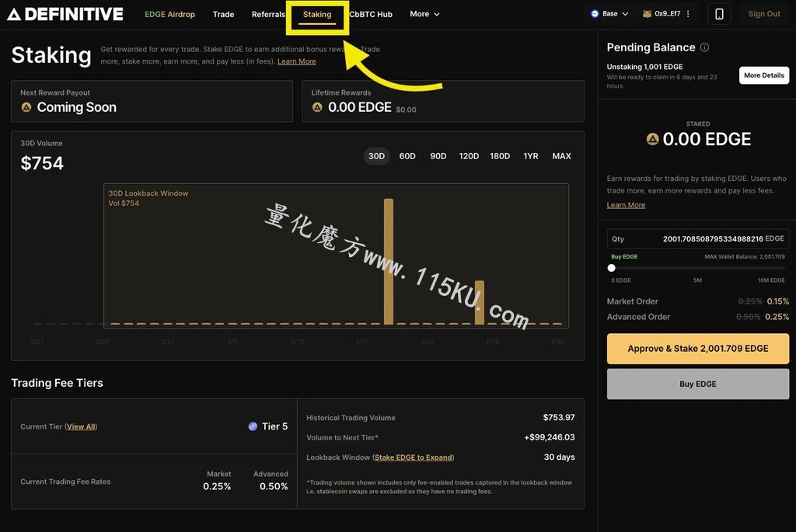Click the tallest volume bar in the chart
796x532 pixels.
pos(389,261)
